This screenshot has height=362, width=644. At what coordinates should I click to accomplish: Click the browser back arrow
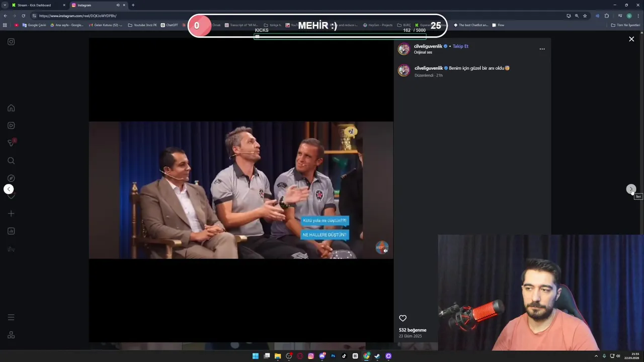[x=5, y=16]
